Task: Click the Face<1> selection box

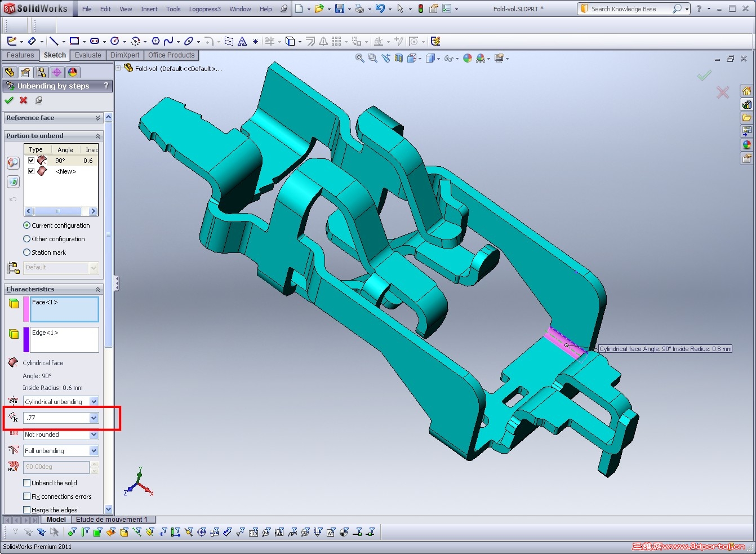Action: pyautogui.click(x=65, y=309)
